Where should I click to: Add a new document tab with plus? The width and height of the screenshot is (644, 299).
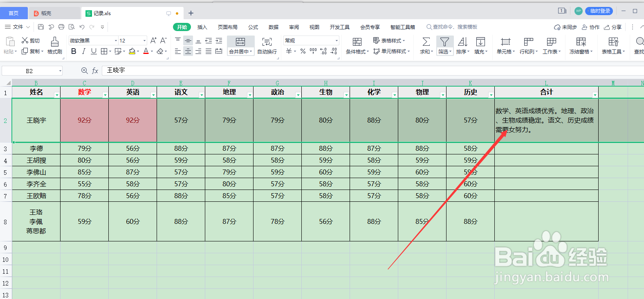(191, 13)
